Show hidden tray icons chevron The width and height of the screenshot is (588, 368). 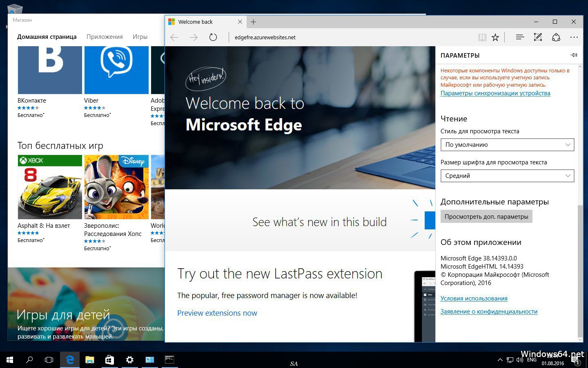point(500,360)
